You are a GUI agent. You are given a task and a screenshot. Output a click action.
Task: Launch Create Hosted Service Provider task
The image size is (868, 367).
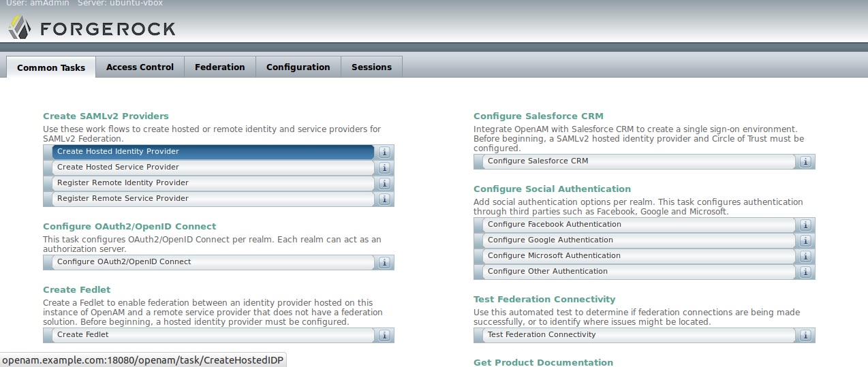point(213,167)
